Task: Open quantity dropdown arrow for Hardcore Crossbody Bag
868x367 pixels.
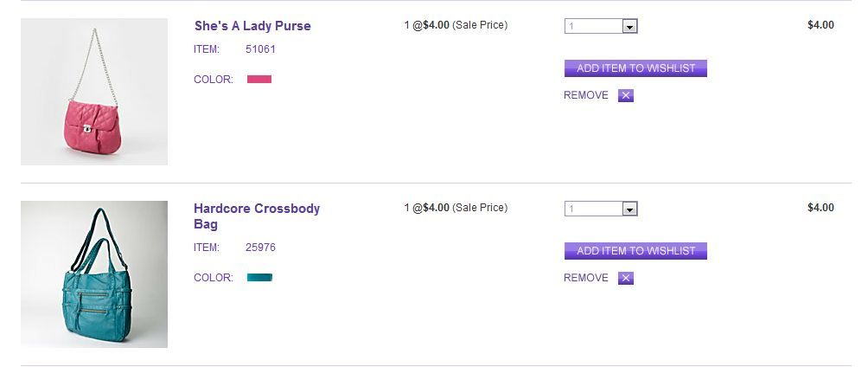Action: tap(629, 209)
